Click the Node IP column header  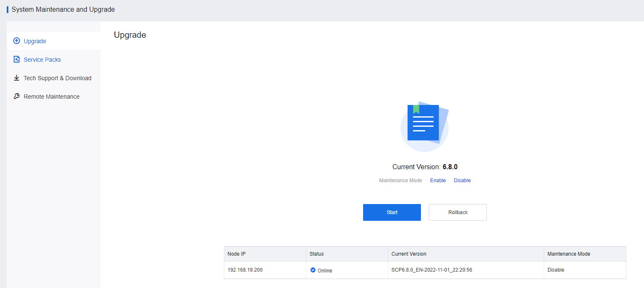pos(236,254)
